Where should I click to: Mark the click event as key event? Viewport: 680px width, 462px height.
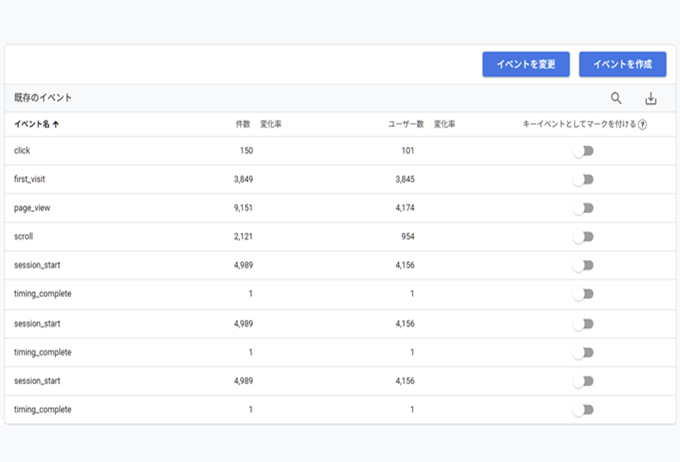[583, 151]
